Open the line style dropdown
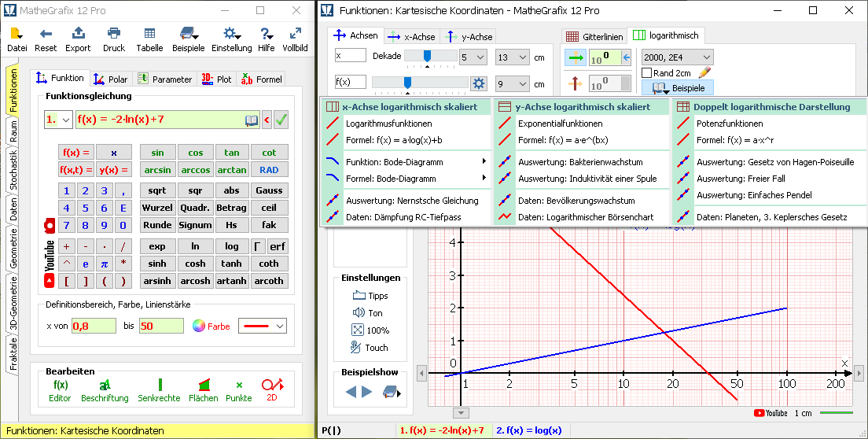 coord(263,326)
